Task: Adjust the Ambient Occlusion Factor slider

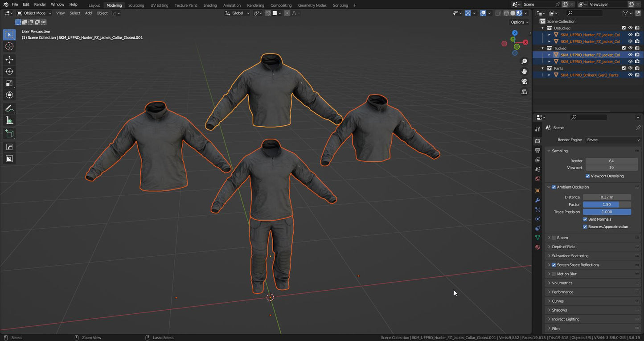Action: click(607, 205)
